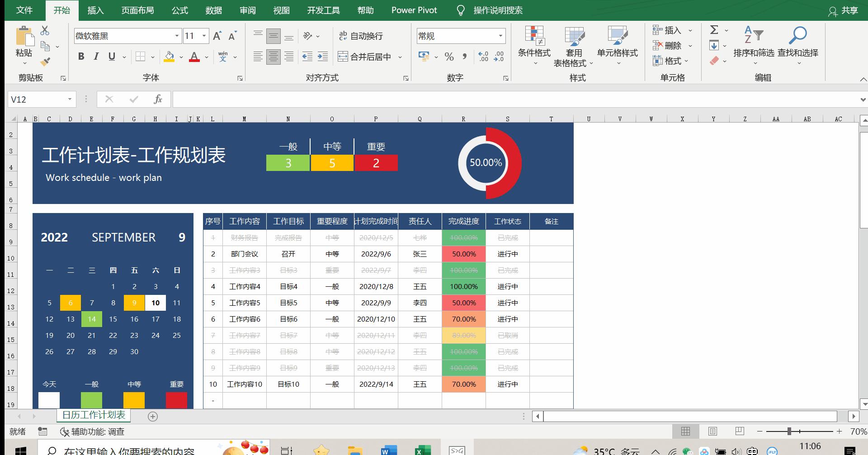Toggle merge and center (合并后居中)
This screenshot has height=455, width=868.
pos(366,57)
